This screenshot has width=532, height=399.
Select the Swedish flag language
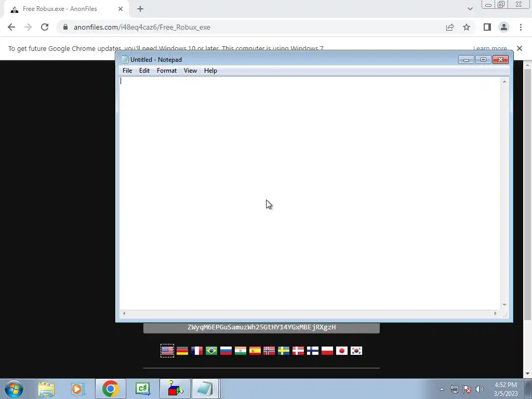(x=284, y=351)
